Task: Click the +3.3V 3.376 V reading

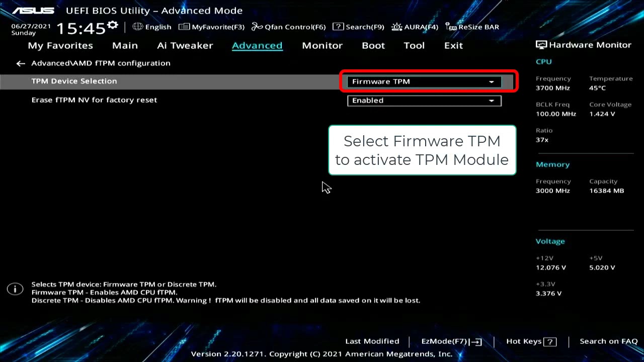Action: 548,294
